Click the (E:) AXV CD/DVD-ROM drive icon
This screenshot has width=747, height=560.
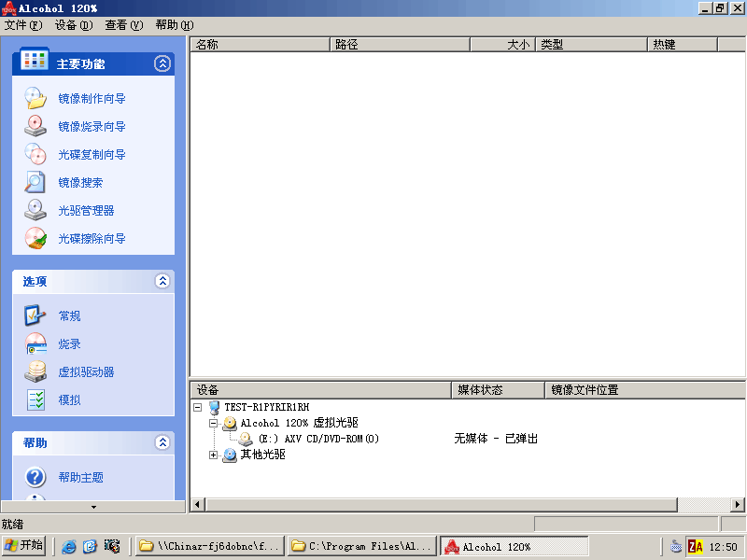click(245, 439)
